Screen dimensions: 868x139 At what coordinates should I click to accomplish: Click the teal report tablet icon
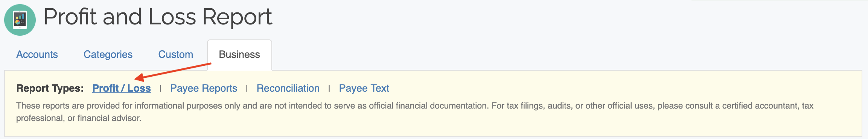(20, 20)
